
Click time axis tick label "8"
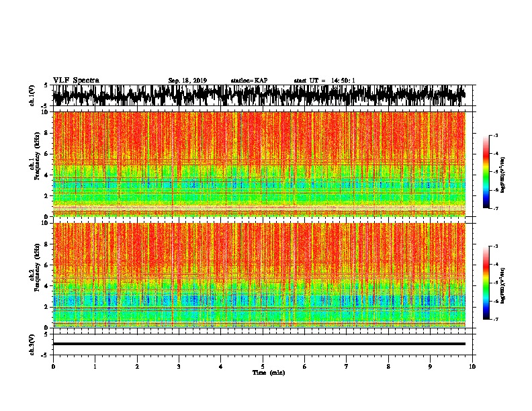pyautogui.click(x=388, y=367)
